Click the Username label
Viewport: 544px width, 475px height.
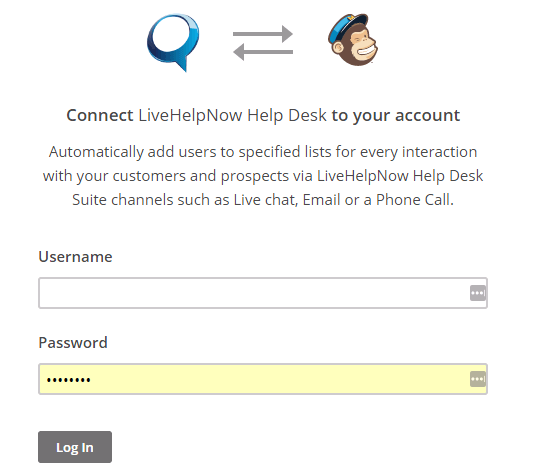coord(75,257)
